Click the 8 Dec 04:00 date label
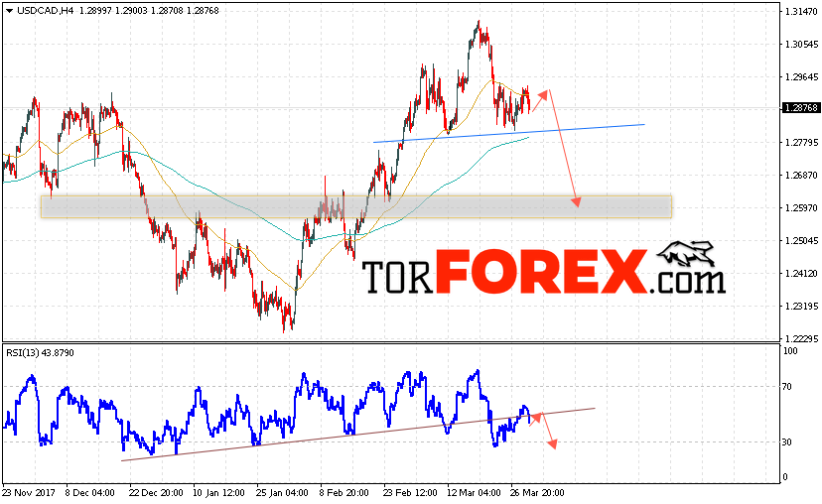 [89, 493]
